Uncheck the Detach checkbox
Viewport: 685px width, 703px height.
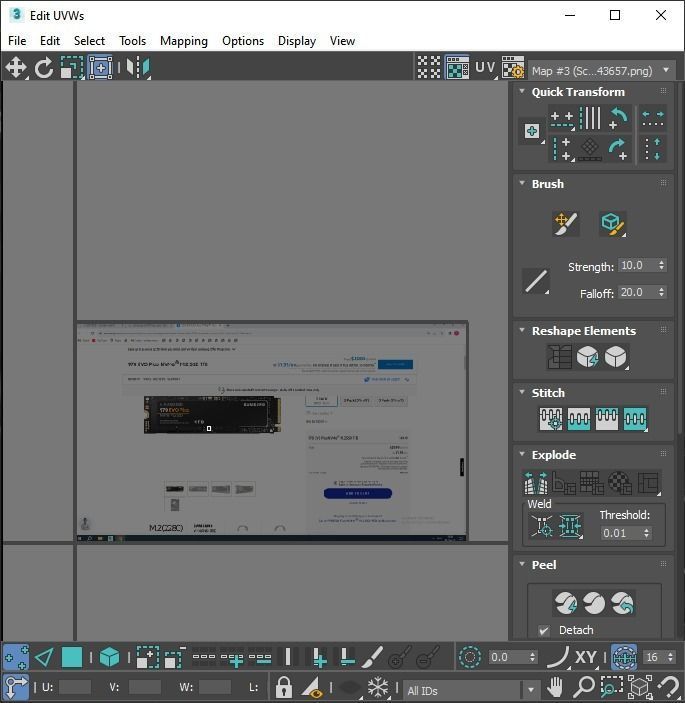tap(544, 630)
